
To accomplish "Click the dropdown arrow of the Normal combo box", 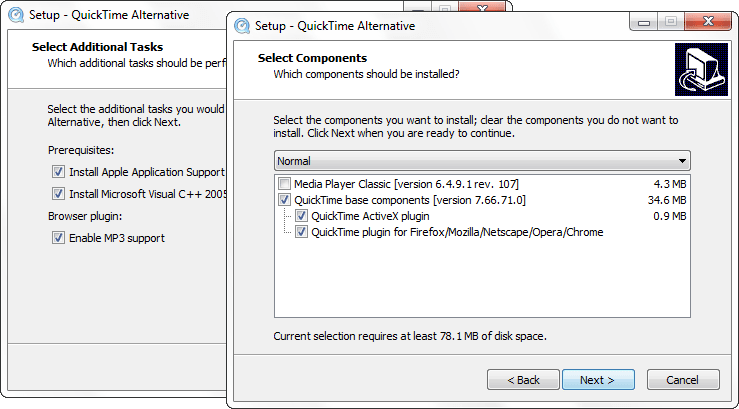I will (x=682, y=161).
